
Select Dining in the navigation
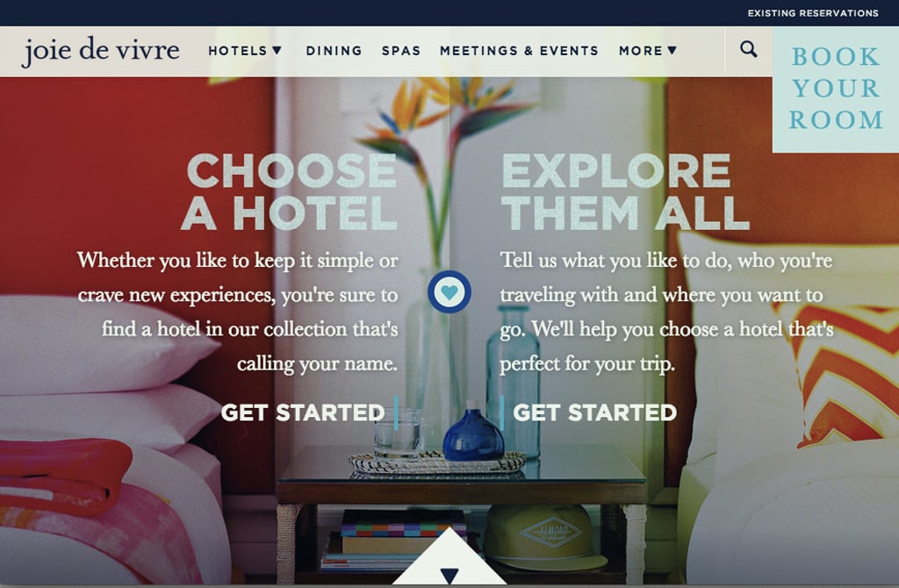334,51
